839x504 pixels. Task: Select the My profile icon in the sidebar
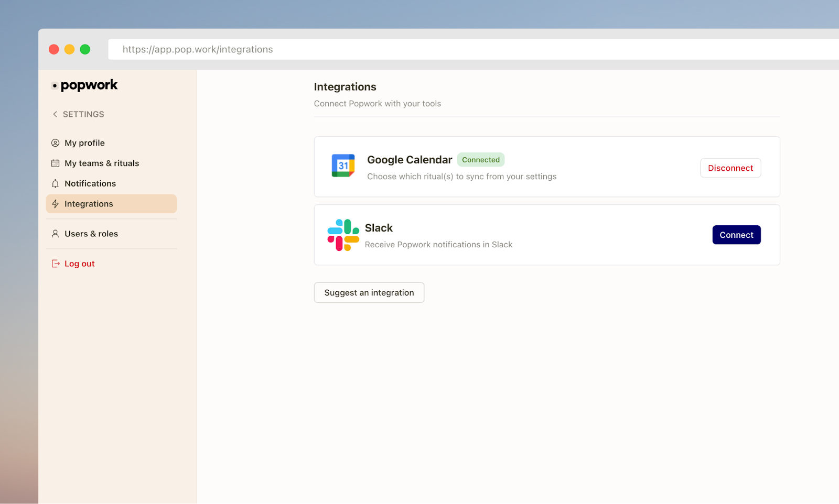55,143
